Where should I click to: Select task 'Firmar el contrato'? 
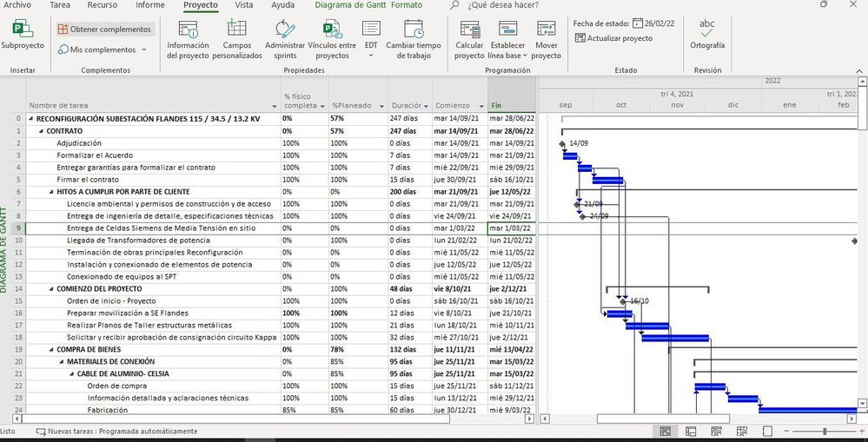point(88,180)
